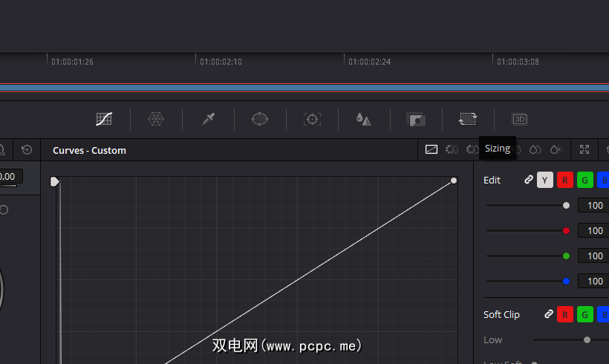Image resolution: width=609 pixels, height=364 pixels.
Task: Click the Soft Clip Low slider
Action: click(x=587, y=339)
